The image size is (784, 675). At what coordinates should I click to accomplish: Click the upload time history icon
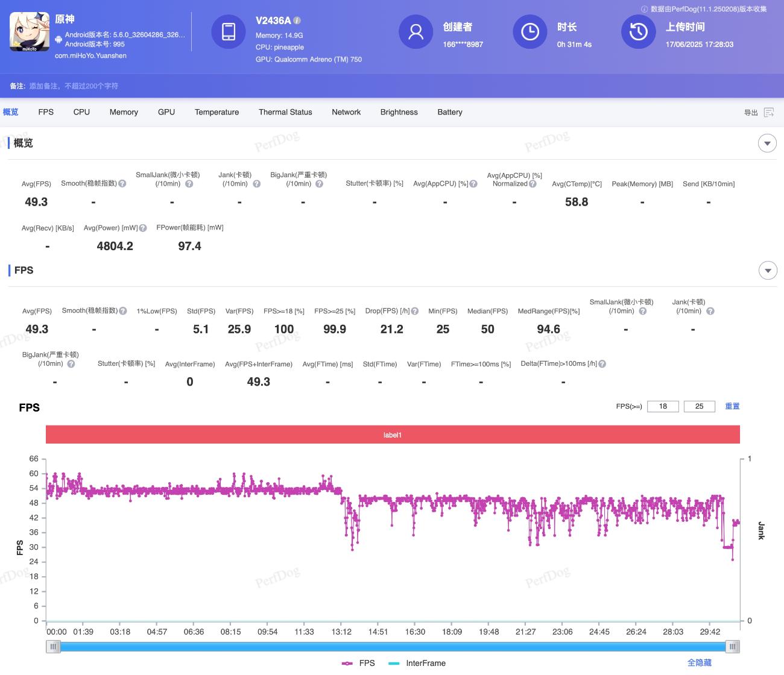(639, 31)
